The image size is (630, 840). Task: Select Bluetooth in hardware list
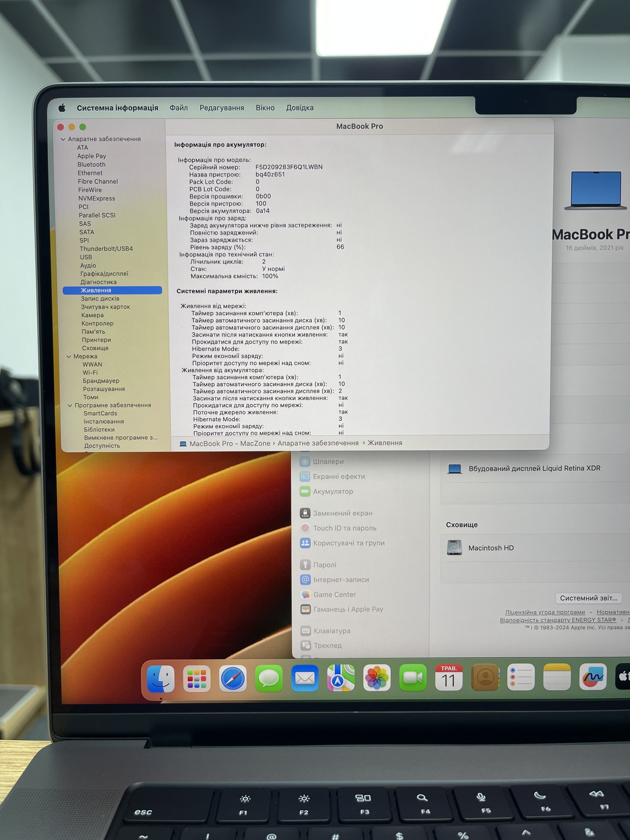coord(92,164)
